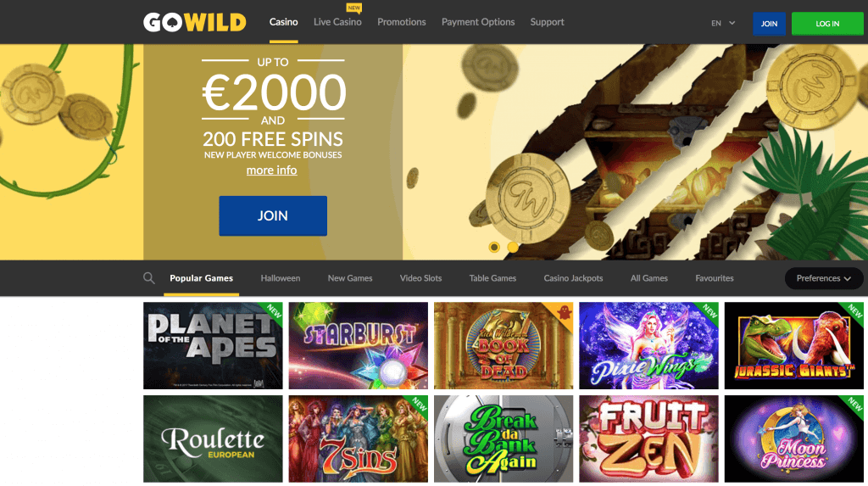
Task: Go to Live Casino menu item
Action: pyautogui.click(x=337, y=22)
